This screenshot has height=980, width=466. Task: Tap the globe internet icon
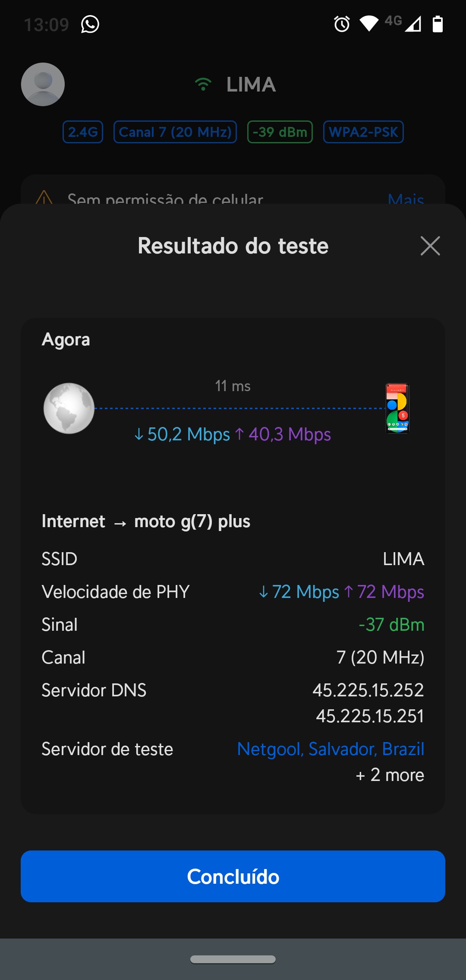click(x=69, y=408)
